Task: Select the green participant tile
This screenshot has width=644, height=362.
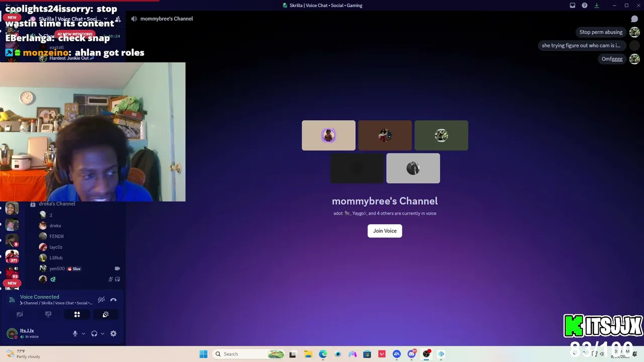Action: [441, 135]
